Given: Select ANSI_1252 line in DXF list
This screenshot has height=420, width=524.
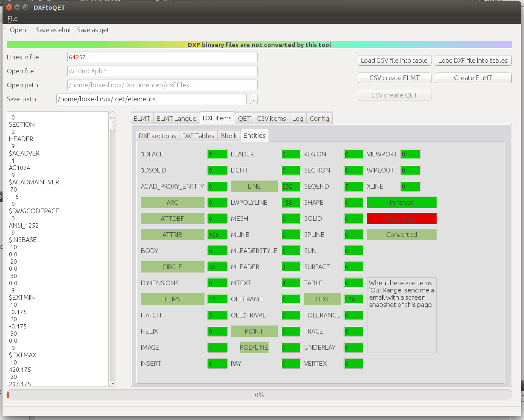Looking at the screenshot, I should point(24,225).
